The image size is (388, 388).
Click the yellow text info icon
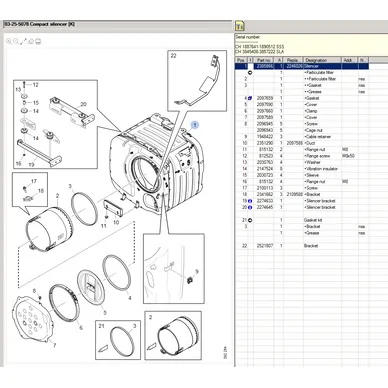(239, 26)
